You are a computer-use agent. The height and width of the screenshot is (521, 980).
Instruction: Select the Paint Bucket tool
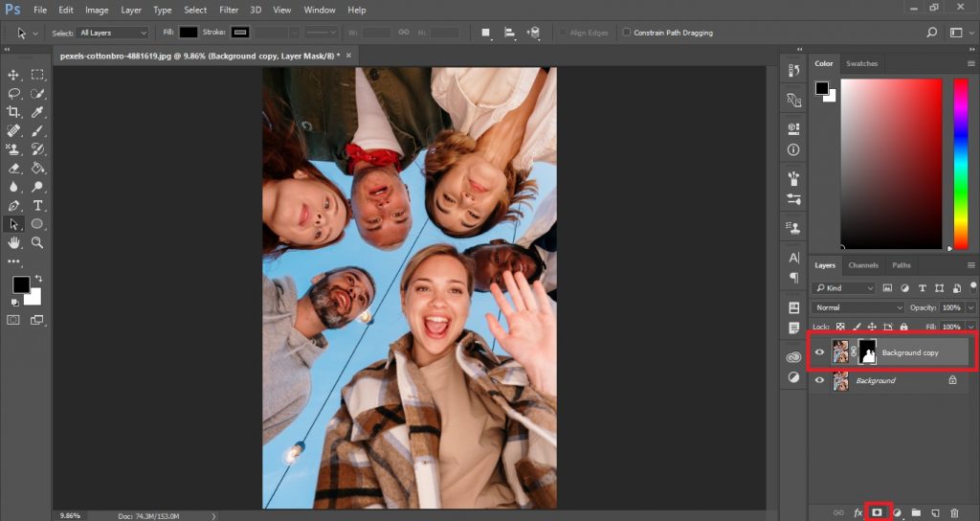37,168
